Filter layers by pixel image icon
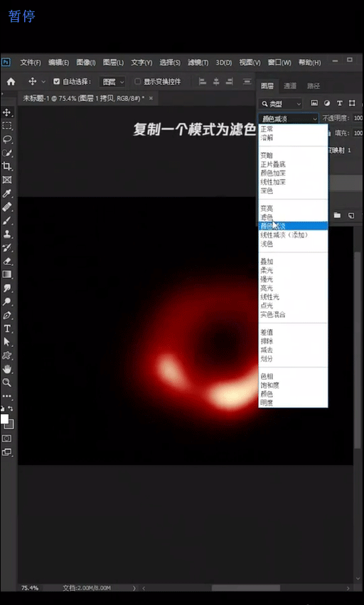The image size is (364, 605). (x=314, y=103)
